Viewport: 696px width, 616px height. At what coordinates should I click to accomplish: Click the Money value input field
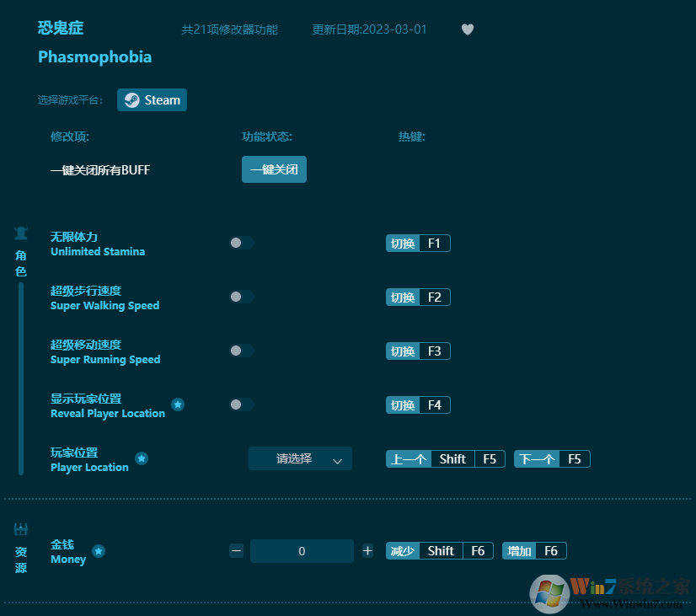click(302, 551)
